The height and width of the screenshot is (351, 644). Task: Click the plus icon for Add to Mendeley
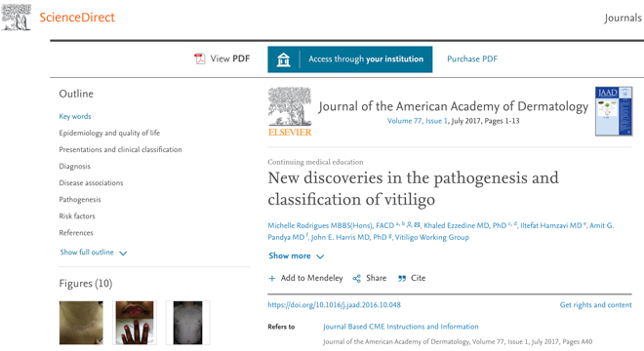pyautogui.click(x=272, y=278)
